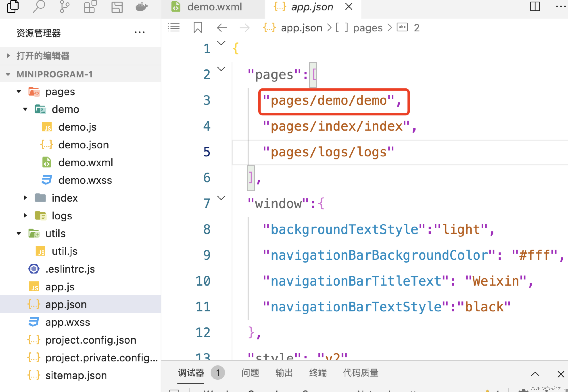
Task: Expand the index folder
Action: tap(25, 198)
